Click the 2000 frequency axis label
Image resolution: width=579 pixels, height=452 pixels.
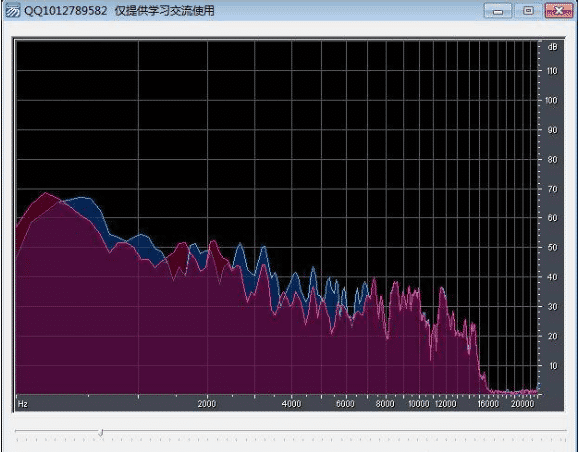point(207,404)
